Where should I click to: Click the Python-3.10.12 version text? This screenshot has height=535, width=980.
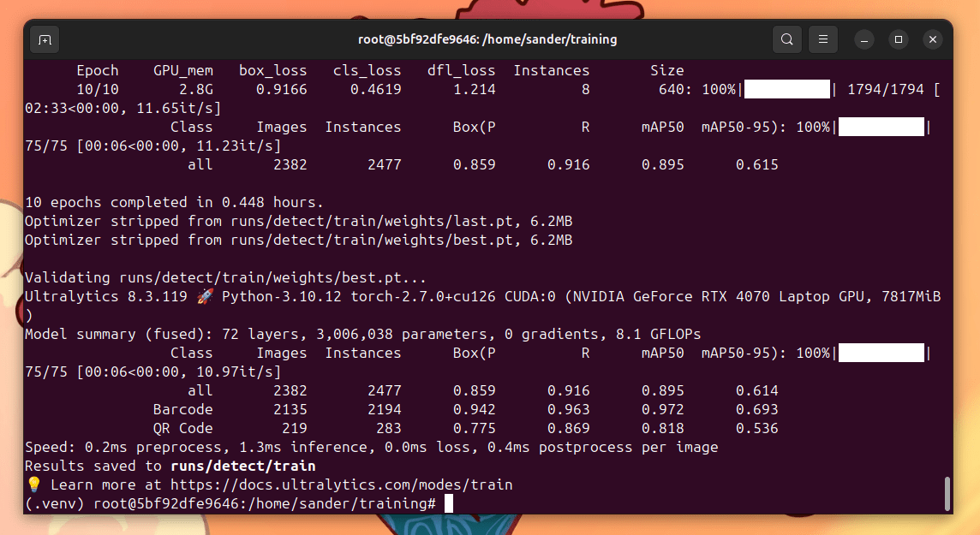[x=282, y=296]
